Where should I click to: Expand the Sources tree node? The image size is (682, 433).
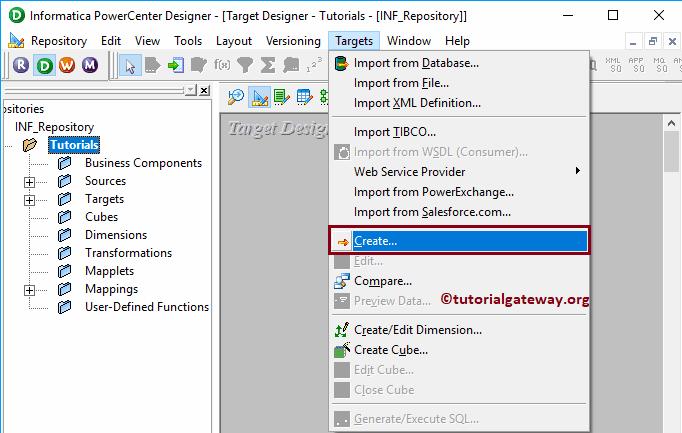click(29, 182)
